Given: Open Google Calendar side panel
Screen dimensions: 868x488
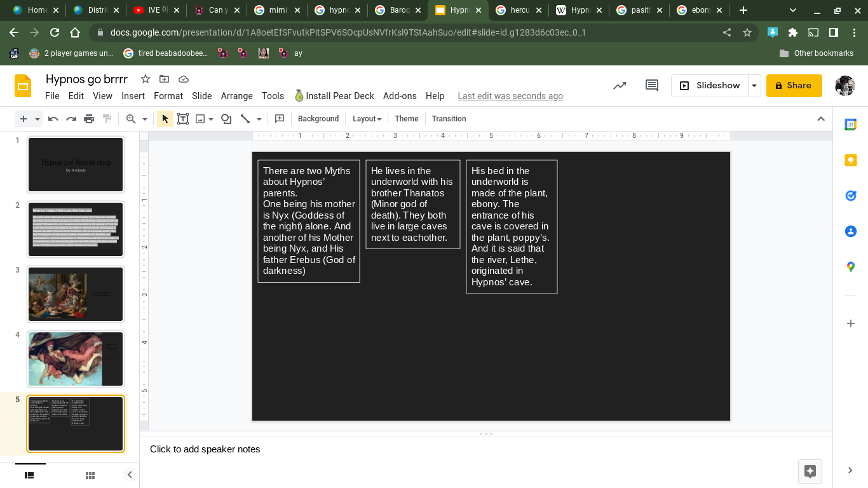Looking at the screenshot, I should coord(851,125).
